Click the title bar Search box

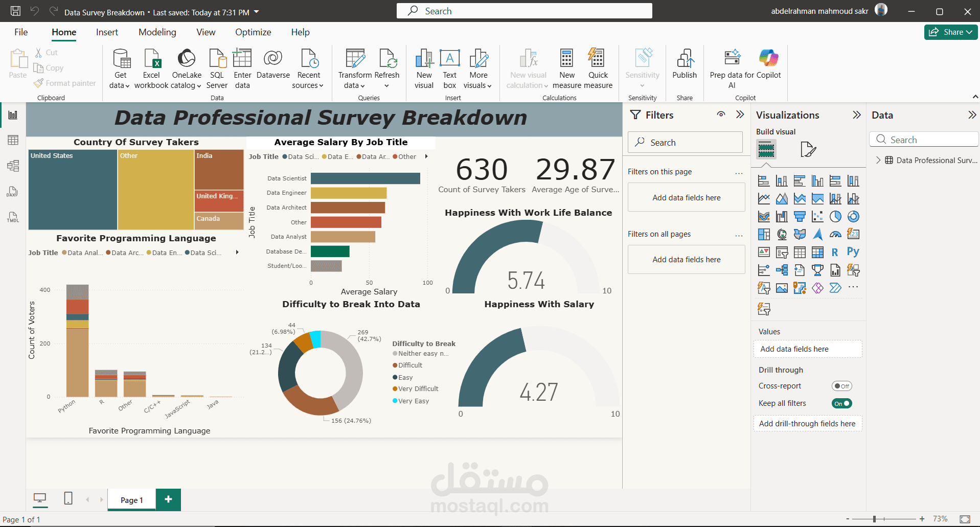click(x=524, y=11)
